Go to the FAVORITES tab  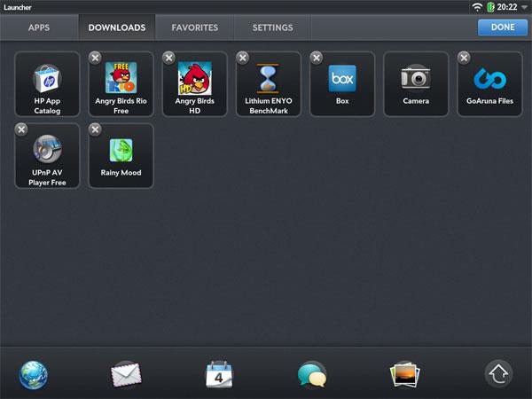195,27
